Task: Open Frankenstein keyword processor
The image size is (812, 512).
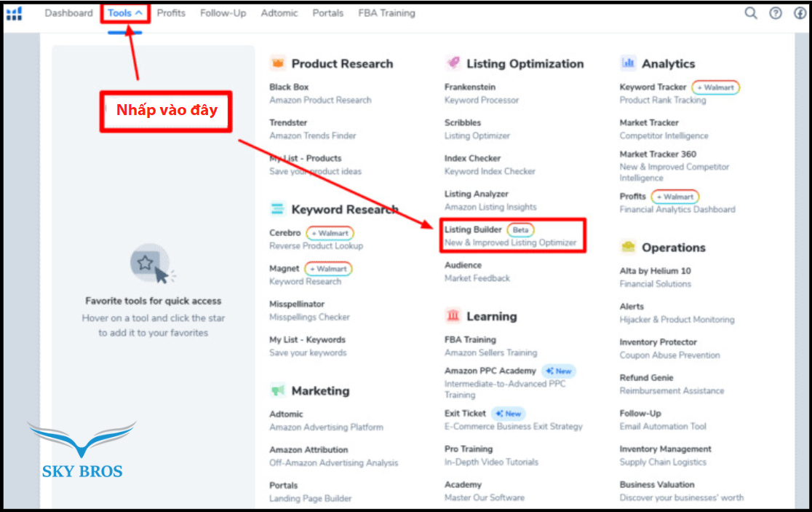Action: pyautogui.click(x=470, y=87)
